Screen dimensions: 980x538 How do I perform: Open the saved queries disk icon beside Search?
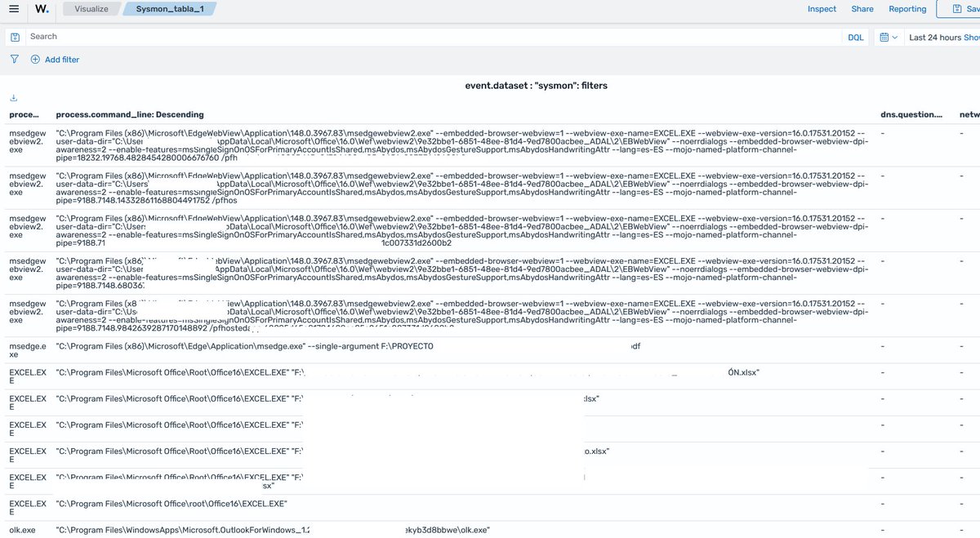coord(16,37)
